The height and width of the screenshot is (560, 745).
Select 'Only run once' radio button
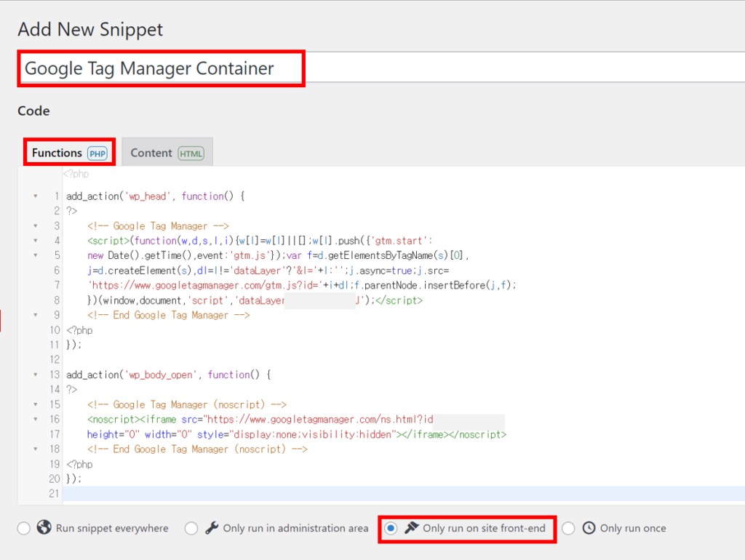(568, 528)
